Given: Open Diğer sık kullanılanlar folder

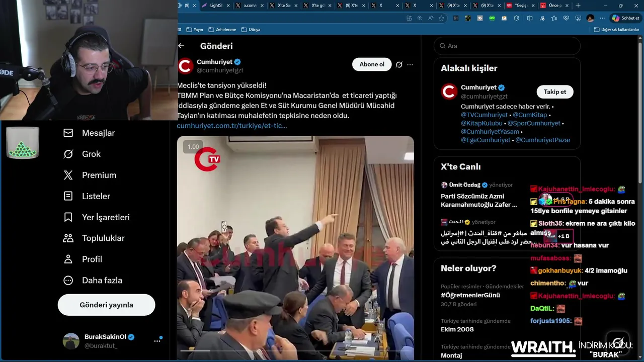Looking at the screenshot, I should point(616,30).
